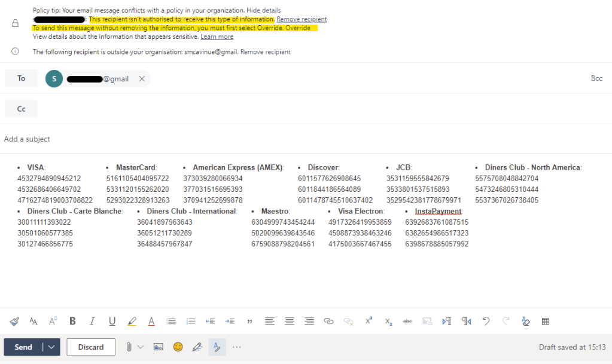
Task: Click the Override link in policy tip
Action: 297,28
